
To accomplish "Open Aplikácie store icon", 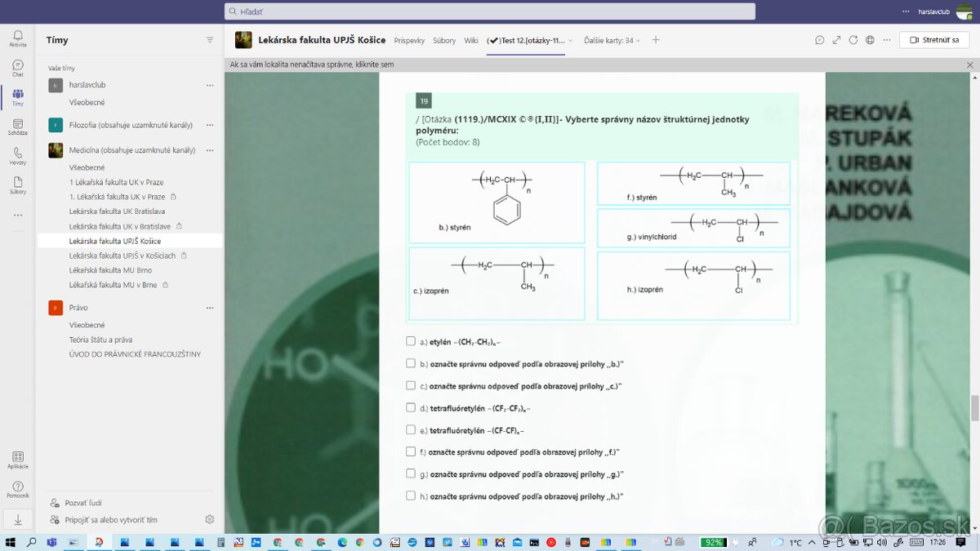I will pos(18,460).
